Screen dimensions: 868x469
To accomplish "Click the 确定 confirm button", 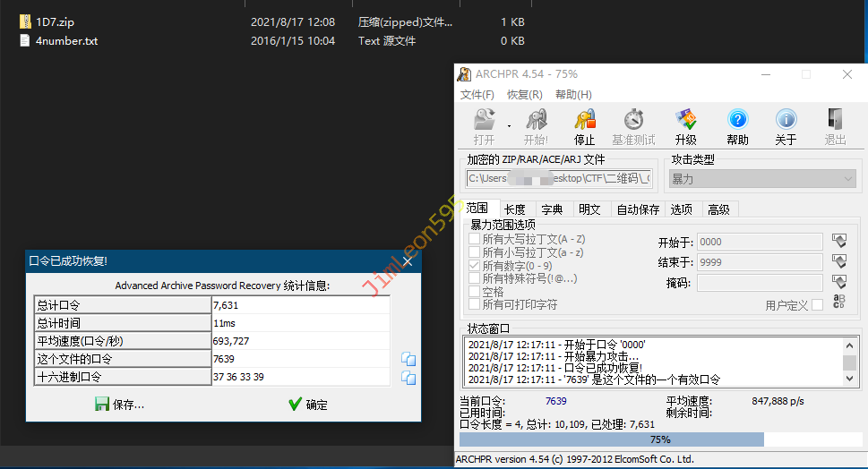I will click(x=307, y=405).
